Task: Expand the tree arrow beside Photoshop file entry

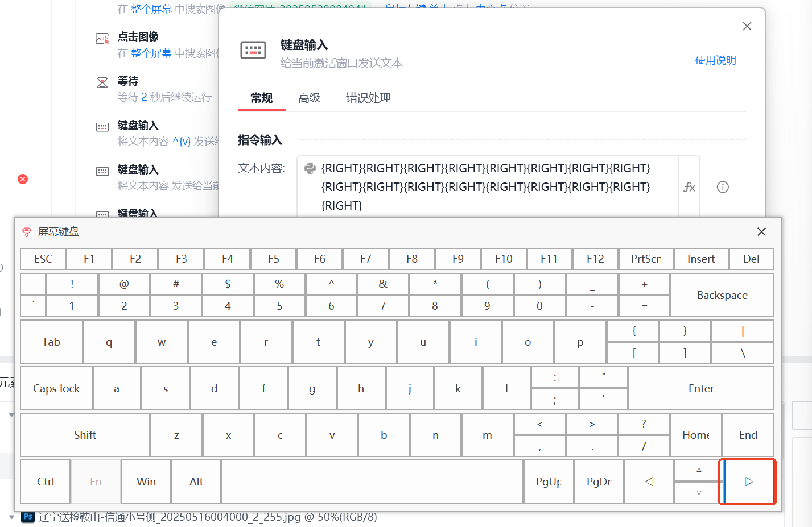Action: (x=11, y=517)
